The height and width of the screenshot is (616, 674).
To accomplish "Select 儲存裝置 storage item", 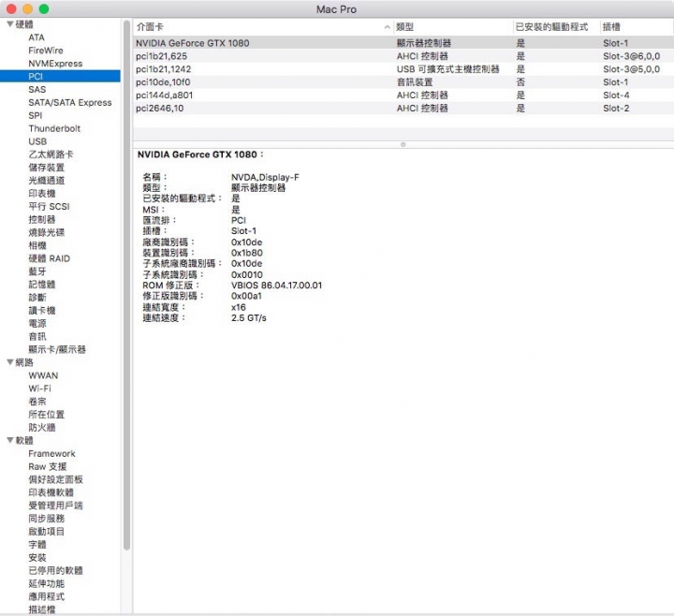I will 47,168.
